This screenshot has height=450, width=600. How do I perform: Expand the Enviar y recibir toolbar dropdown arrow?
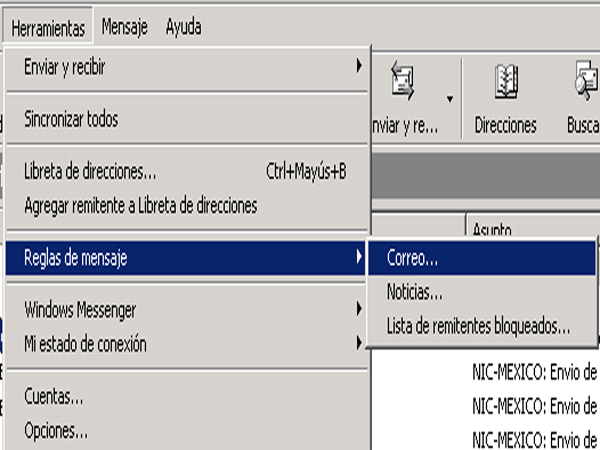[x=450, y=99]
